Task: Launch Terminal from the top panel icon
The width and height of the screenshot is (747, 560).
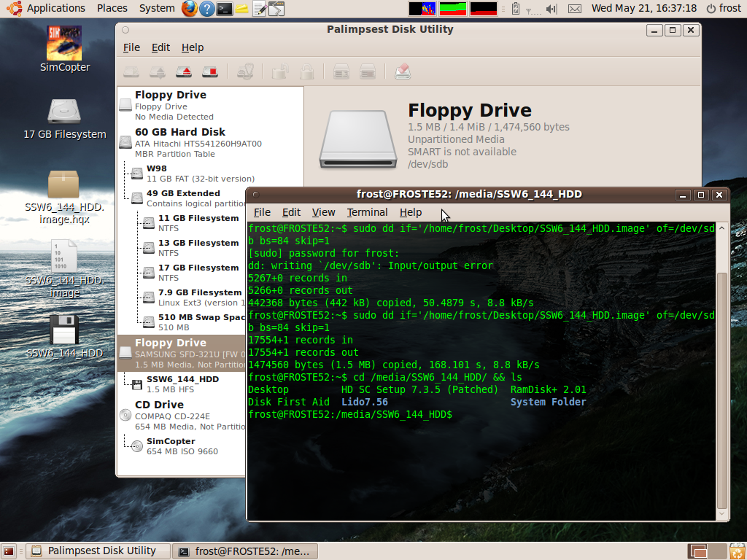Action: point(225,9)
